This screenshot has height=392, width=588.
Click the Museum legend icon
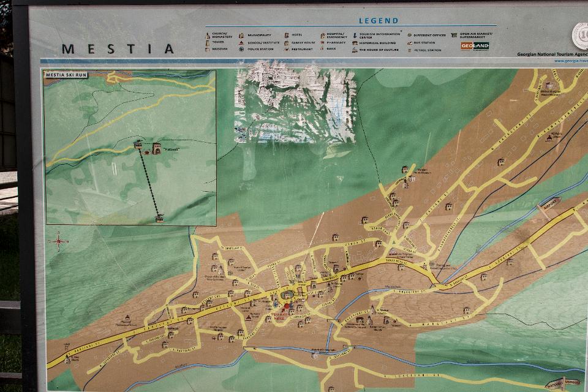[x=207, y=50]
